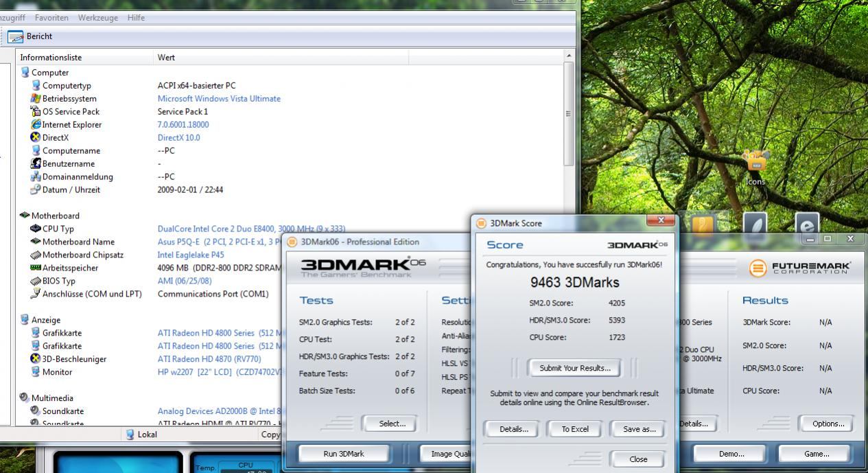Click the Analog Devices AD2000B link
Image resolution: width=868 pixels, height=473 pixels.
coord(220,411)
